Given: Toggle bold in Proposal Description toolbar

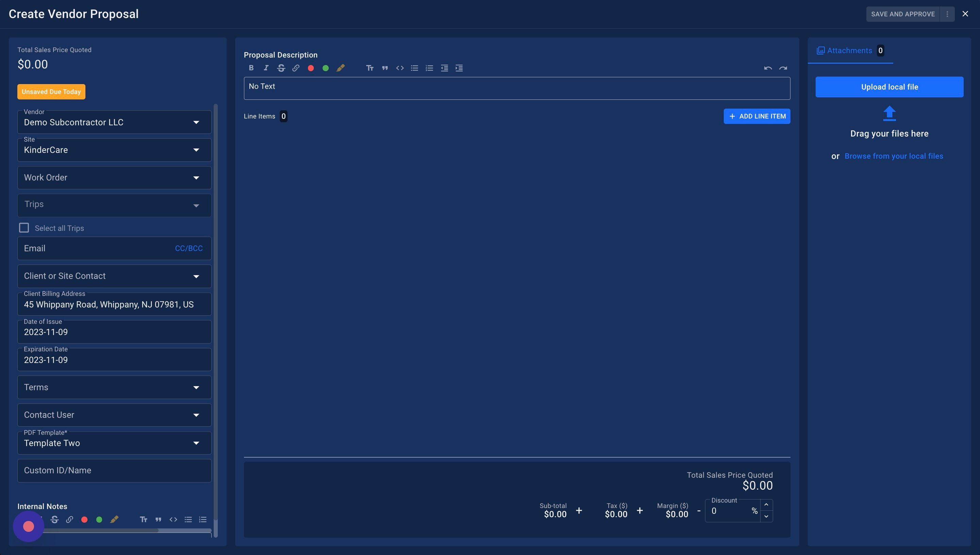Looking at the screenshot, I should tap(251, 68).
